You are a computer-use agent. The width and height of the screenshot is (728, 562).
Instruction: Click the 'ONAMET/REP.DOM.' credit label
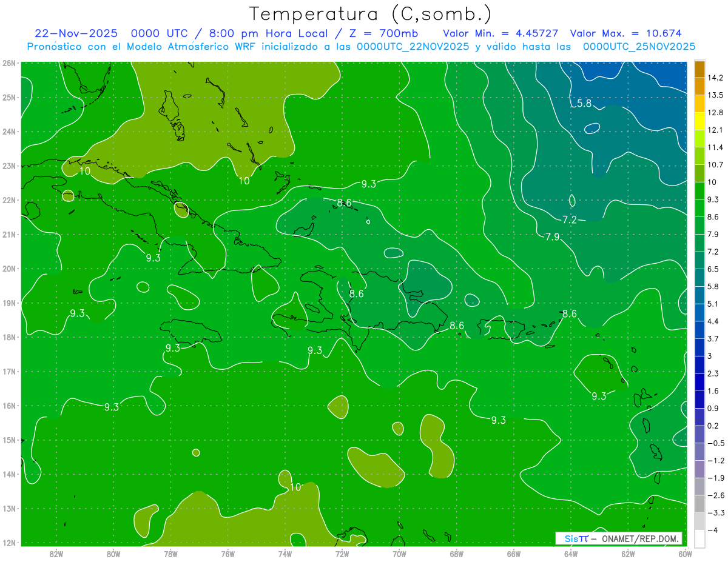pos(640,538)
